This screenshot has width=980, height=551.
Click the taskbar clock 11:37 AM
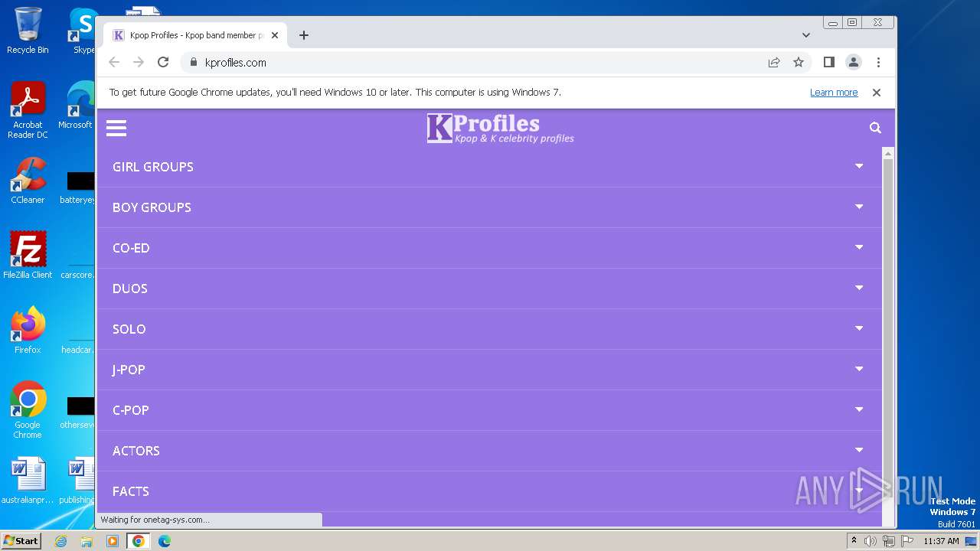point(941,541)
